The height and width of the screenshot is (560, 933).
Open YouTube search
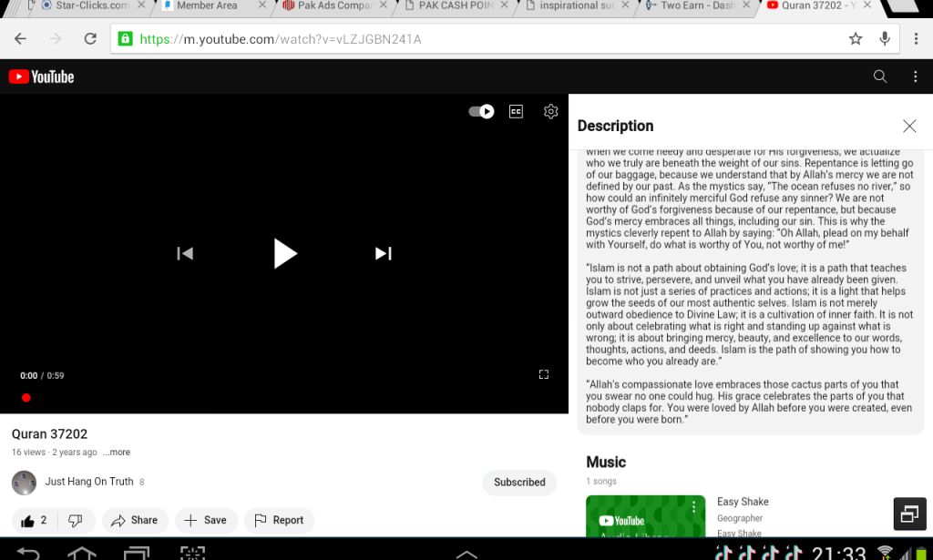pos(880,76)
